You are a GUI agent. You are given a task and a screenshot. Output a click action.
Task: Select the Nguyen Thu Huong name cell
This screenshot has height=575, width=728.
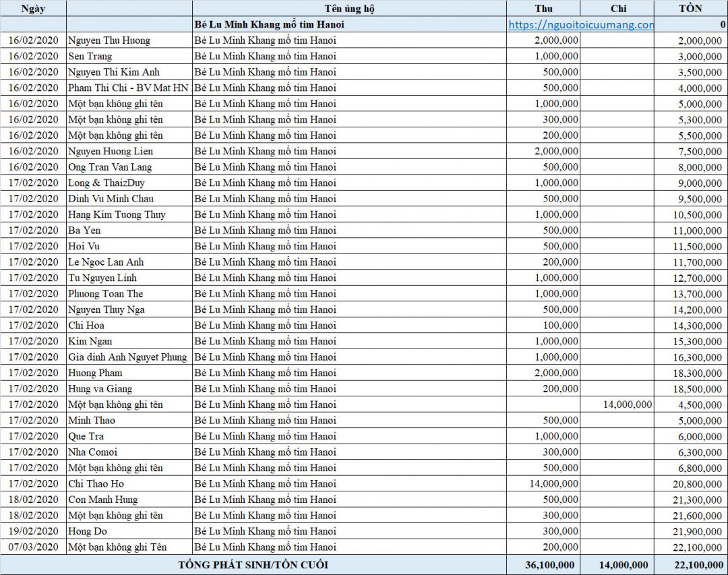(109, 40)
